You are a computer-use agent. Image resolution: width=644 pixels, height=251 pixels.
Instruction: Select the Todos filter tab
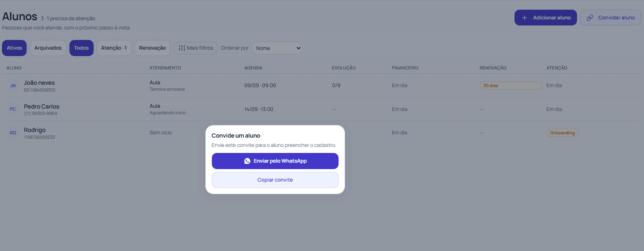coord(82,48)
